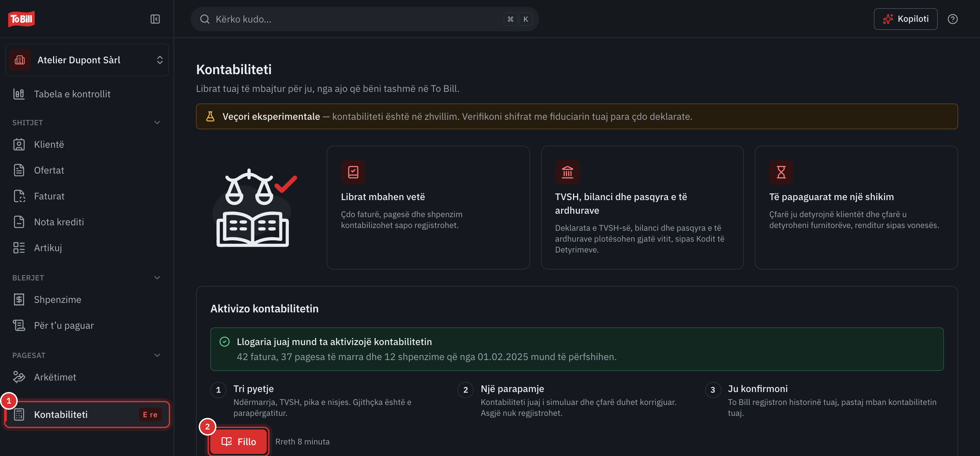Click the Klientë contact icon
Image resolution: width=980 pixels, height=456 pixels.
click(19, 145)
